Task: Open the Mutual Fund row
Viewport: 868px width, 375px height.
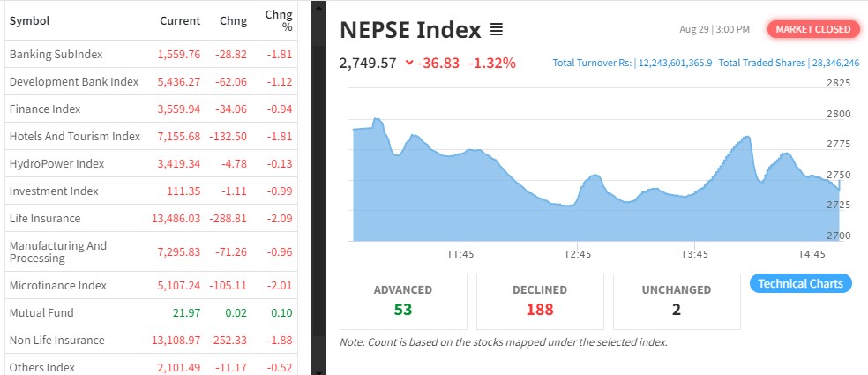Action: pos(41,313)
